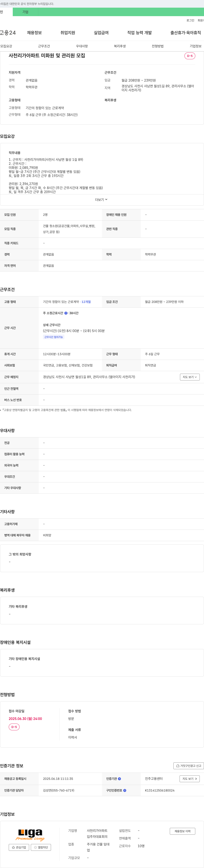Open 지도 보기 for 진주고용센터
Screen dimensions: 204x868
pos(190,779)
